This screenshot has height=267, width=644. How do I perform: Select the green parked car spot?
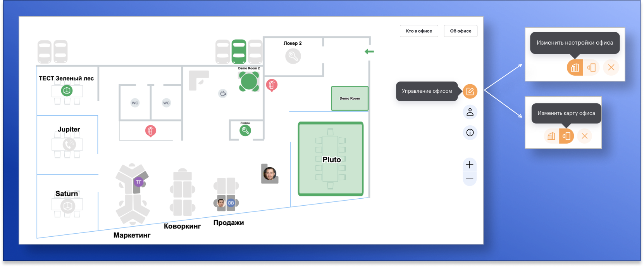239,52
